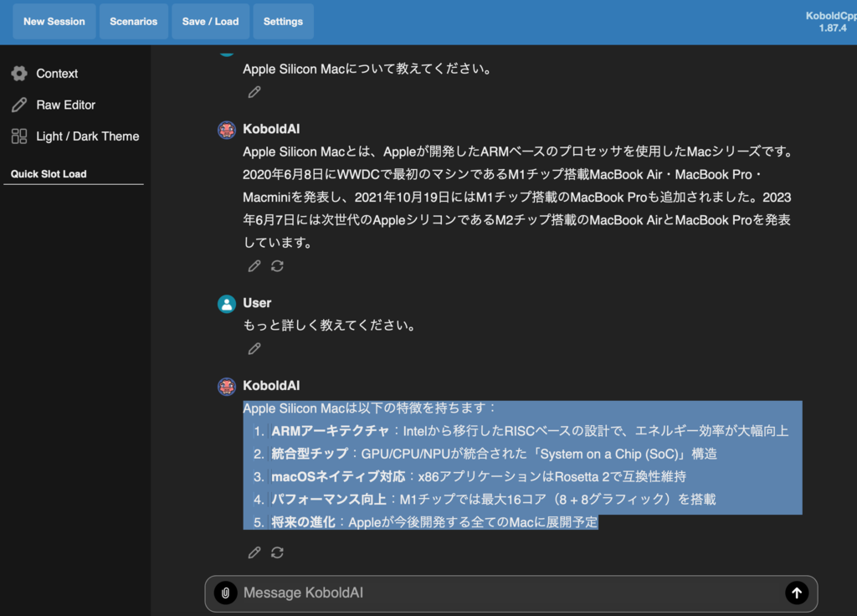Open the Save / Load dialog
Screen dimensions: 857x616
(x=210, y=21)
